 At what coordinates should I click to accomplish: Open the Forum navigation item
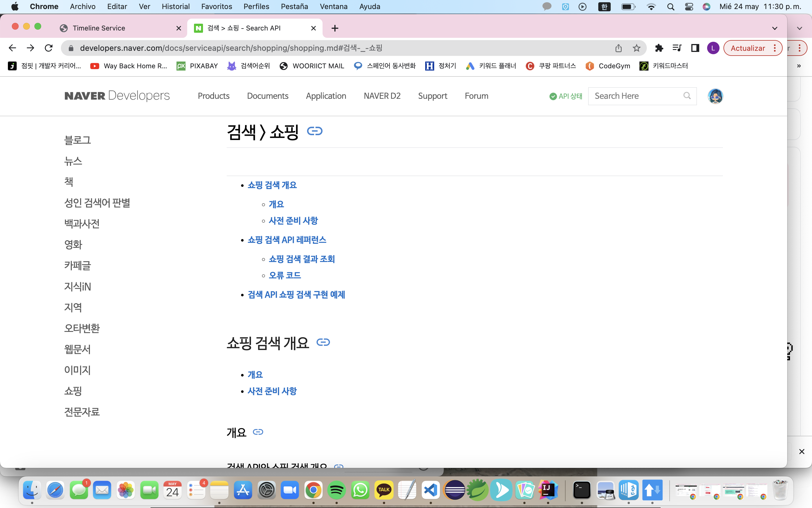(476, 96)
